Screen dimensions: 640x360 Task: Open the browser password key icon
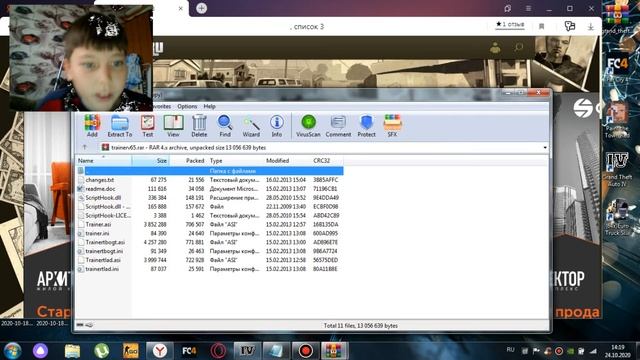[x=570, y=26]
